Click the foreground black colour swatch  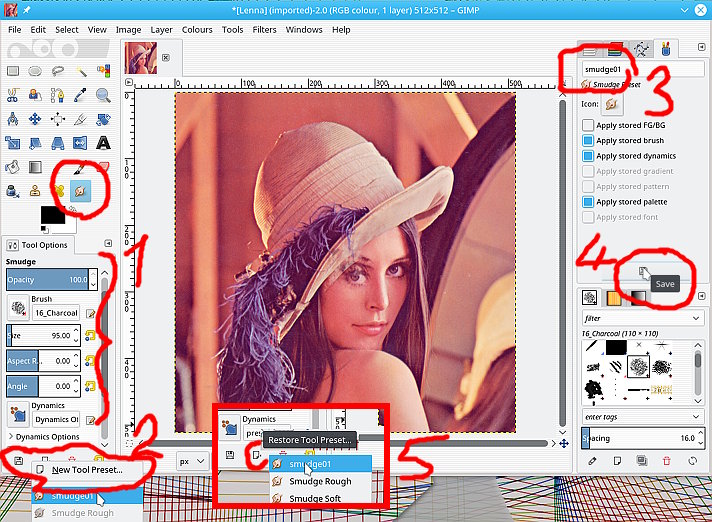click(x=53, y=214)
